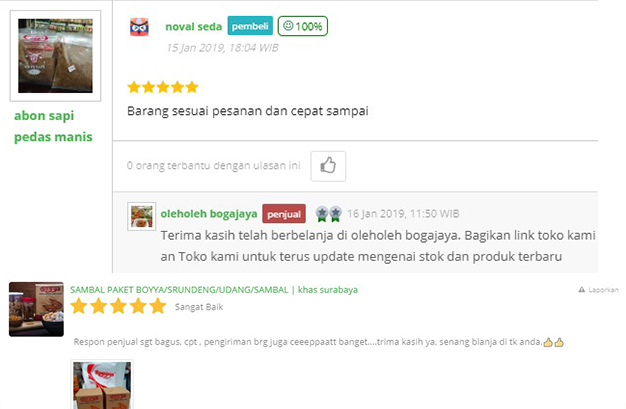View the attached review photo
This screenshot has height=409, width=626.
102,385
